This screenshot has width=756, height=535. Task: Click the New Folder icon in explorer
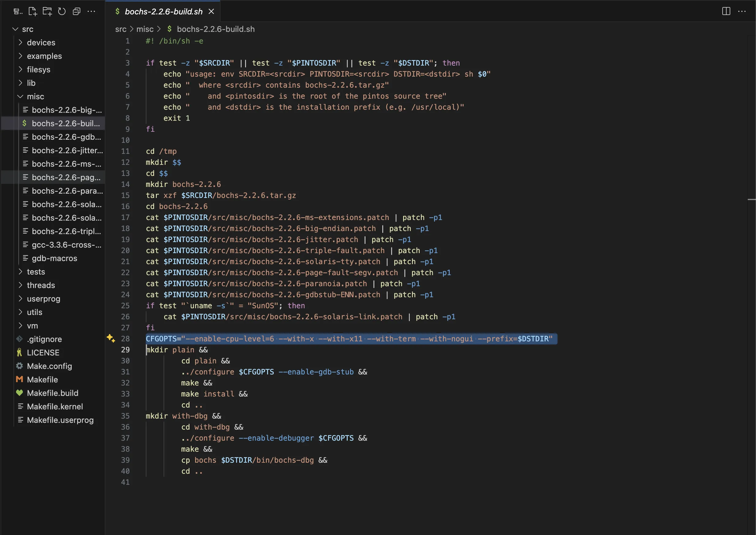(x=47, y=12)
